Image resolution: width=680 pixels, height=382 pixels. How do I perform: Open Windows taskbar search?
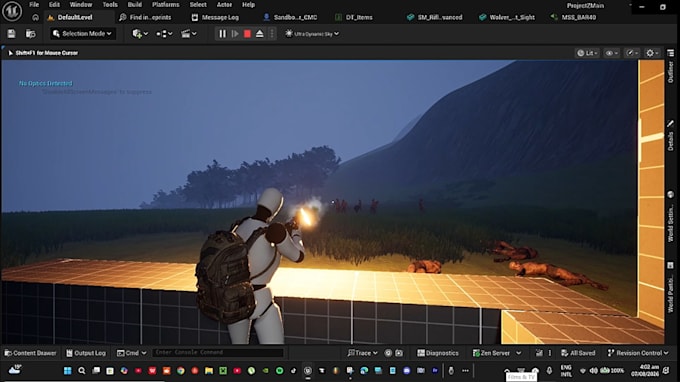(82, 371)
